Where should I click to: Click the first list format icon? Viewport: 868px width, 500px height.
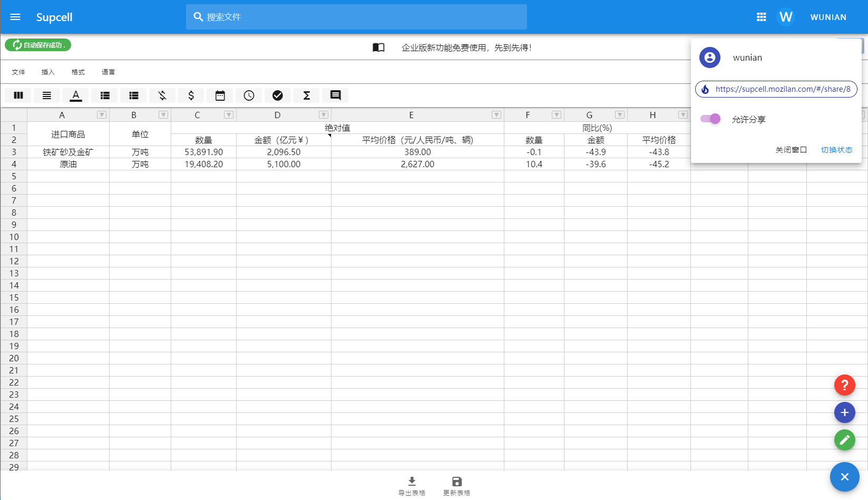105,95
